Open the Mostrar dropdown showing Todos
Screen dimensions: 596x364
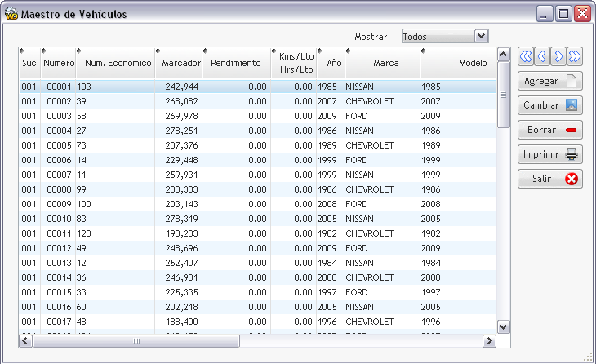point(445,37)
